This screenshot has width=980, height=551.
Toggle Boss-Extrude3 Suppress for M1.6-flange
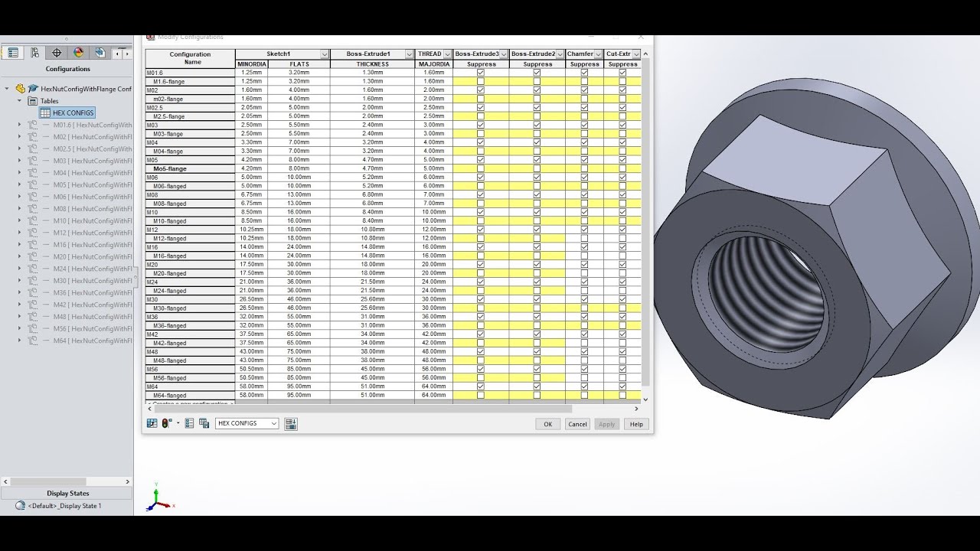coord(481,81)
